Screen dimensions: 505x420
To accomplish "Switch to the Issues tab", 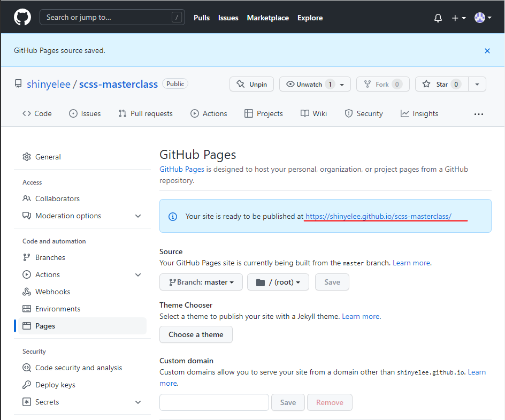I will pos(85,113).
